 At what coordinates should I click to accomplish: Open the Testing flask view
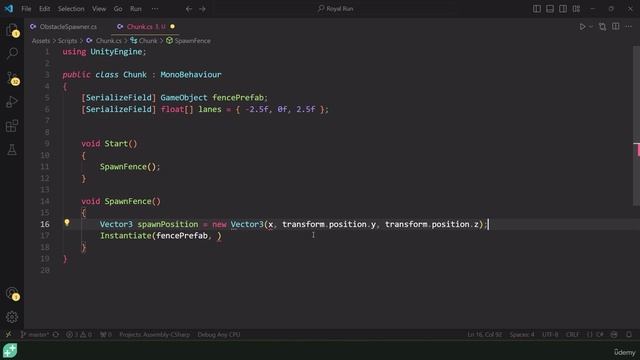click(12, 150)
